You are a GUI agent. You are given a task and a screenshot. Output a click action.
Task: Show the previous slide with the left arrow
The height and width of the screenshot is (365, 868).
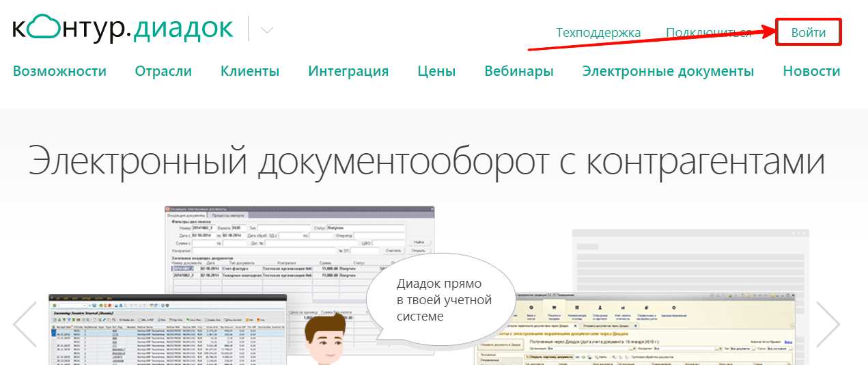pyautogui.click(x=25, y=324)
